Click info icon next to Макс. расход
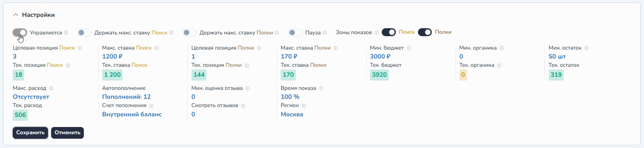The width and height of the screenshot is (644, 148). pyautogui.click(x=51, y=88)
